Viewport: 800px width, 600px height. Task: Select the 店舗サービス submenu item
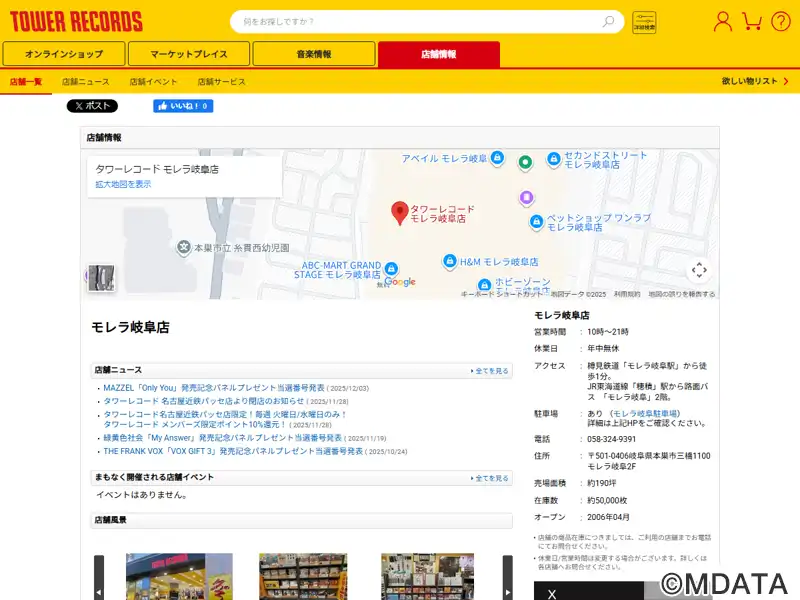221,82
